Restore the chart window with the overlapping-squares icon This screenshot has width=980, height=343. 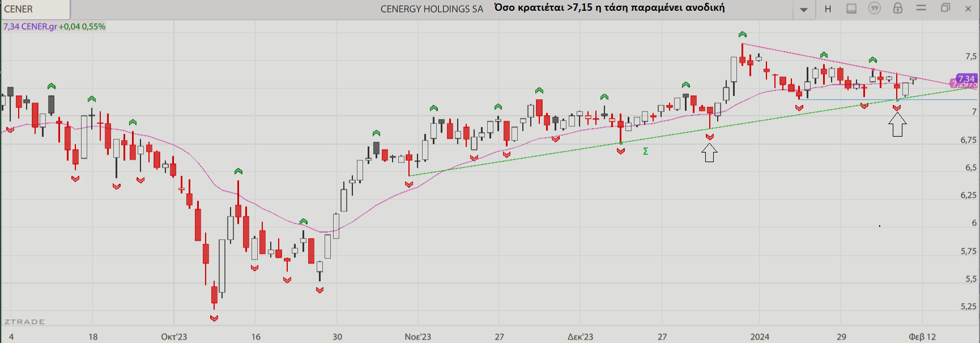945,8
